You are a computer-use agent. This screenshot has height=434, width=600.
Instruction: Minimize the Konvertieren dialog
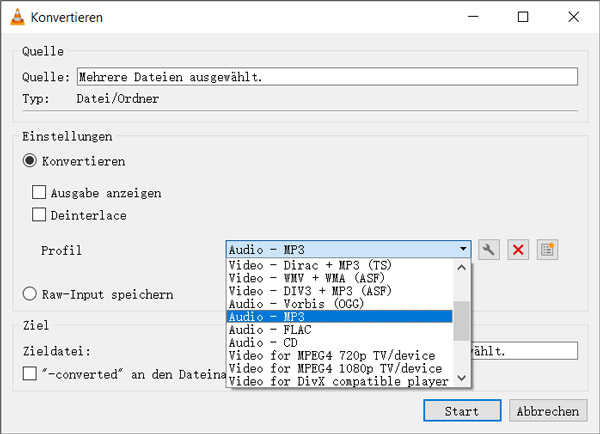tap(473, 17)
